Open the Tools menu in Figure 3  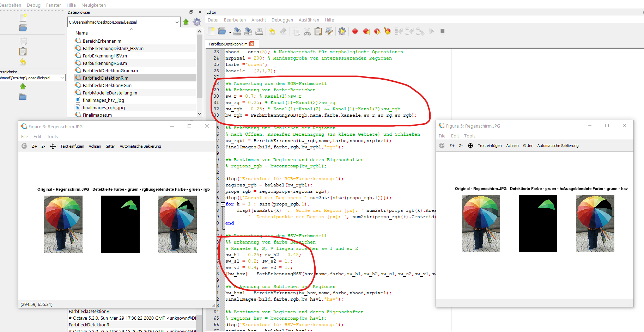[52, 136]
